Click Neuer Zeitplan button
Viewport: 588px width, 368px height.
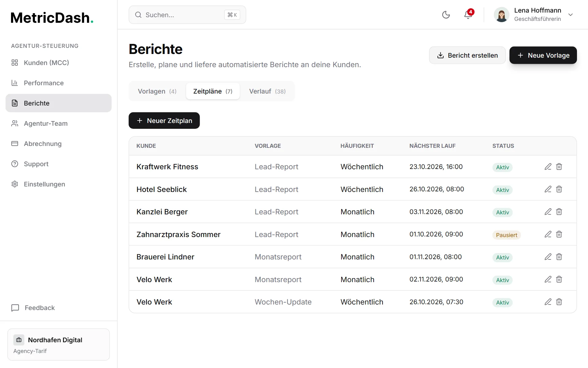[164, 121]
